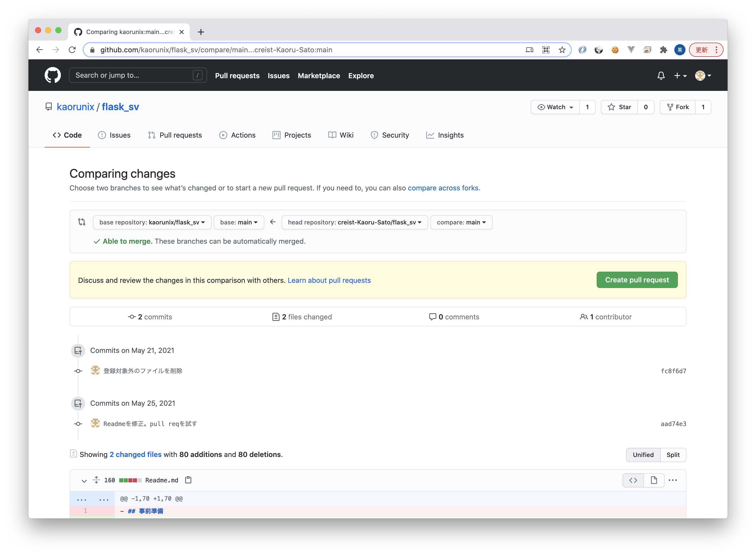
Task: Expand compare: main branch dropdown
Action: pos(461,222)
